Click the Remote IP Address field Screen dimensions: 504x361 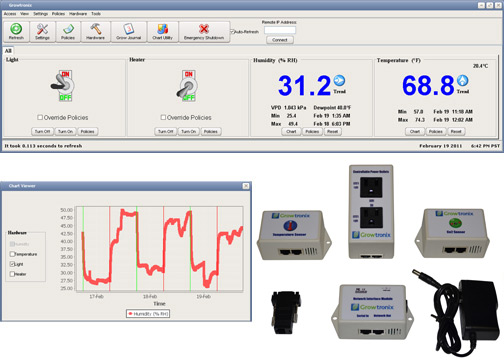point(280,30)
